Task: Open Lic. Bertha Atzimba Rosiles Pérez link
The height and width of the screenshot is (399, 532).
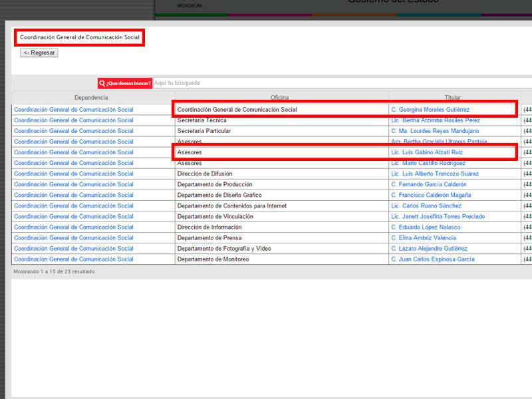Action: [436, 120]
